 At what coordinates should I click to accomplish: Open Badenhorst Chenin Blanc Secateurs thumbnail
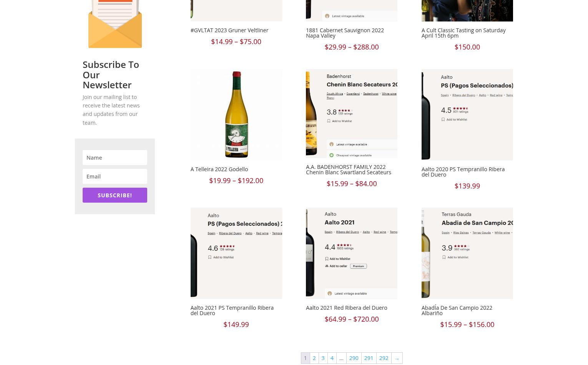tap(351, 114)
